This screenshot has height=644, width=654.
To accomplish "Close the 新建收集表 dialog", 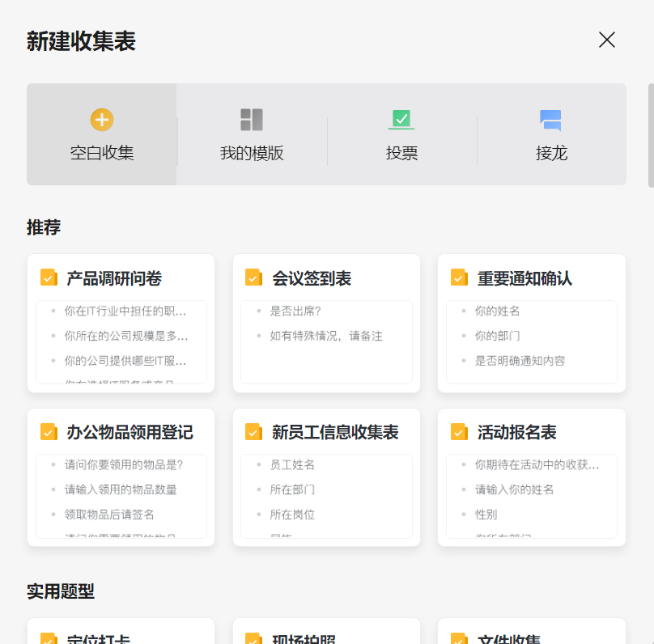I will coord(607,40).
